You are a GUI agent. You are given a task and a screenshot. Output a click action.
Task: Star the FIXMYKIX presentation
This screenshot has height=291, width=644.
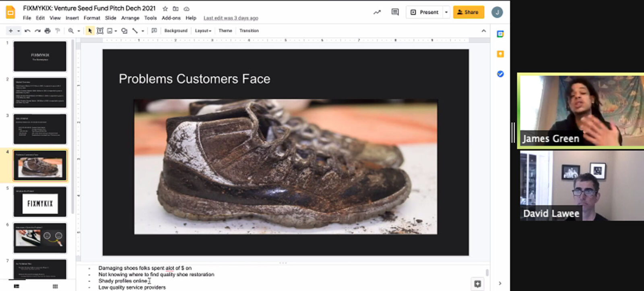point(165,8)
